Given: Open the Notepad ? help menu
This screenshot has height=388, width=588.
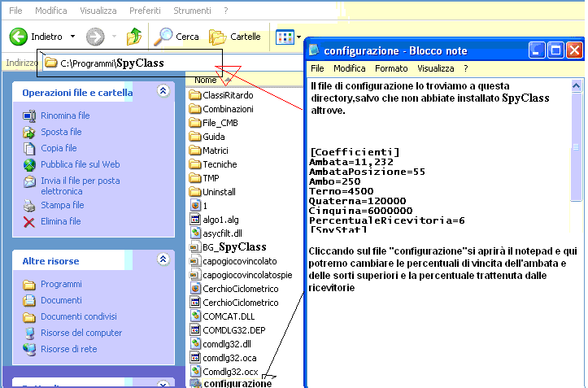Looking at the screenshot, I should 466,68.
